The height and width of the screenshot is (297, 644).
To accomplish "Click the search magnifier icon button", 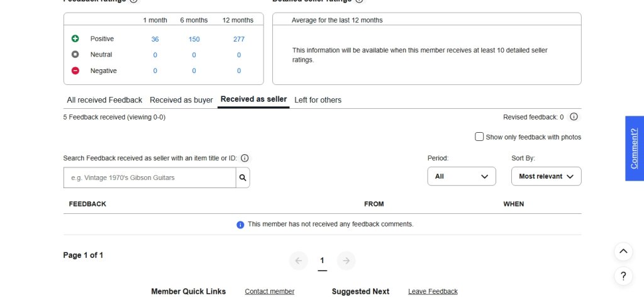I will (243, 178).
